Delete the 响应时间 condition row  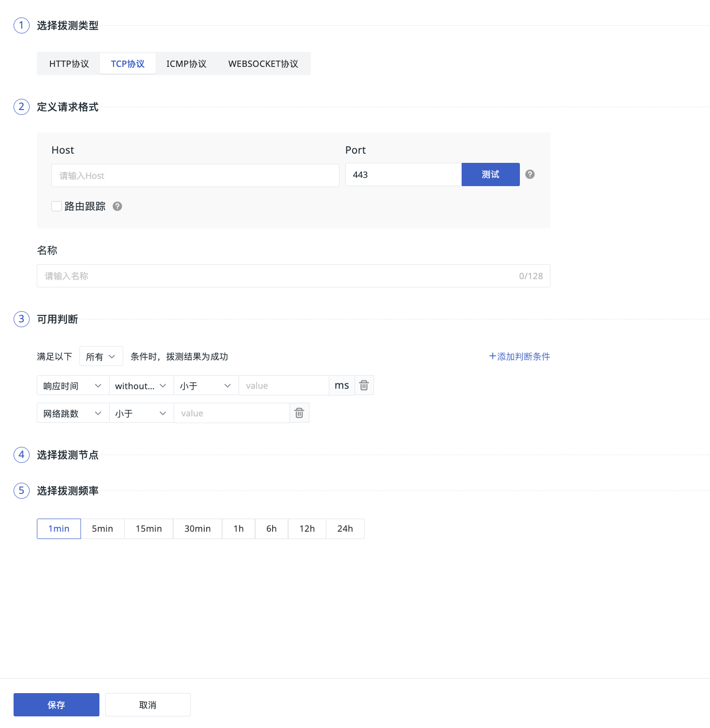(x=364, y=385)
